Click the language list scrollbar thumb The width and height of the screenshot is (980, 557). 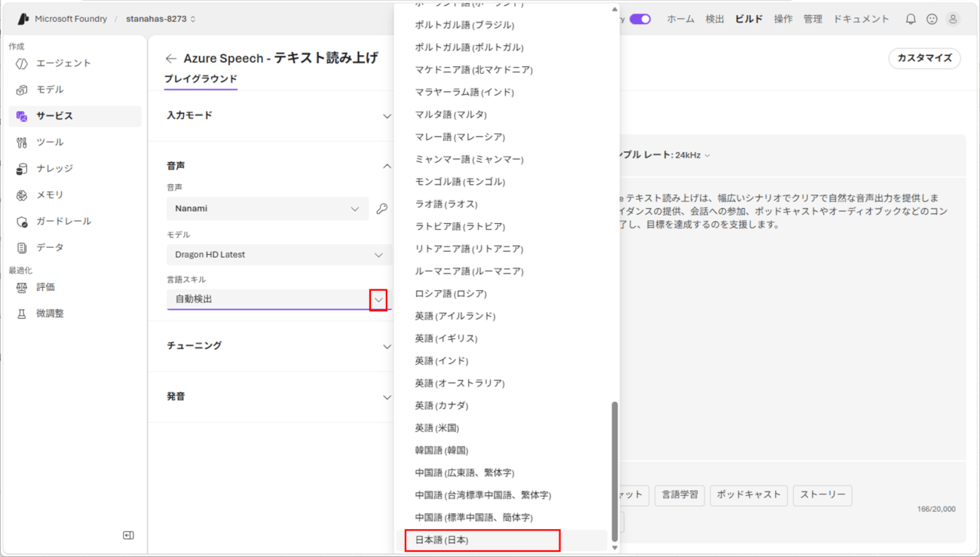pyautogui.click(x=614, y=471)
